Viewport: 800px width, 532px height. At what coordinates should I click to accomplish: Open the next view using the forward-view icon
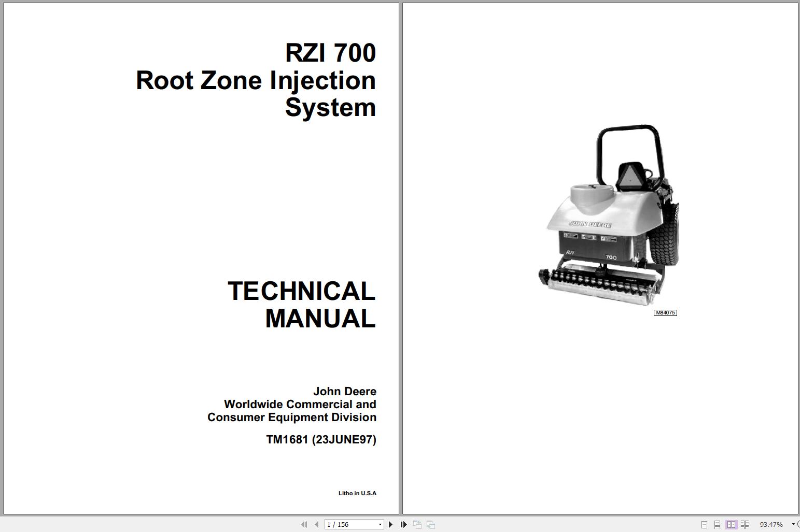point(431,524)
